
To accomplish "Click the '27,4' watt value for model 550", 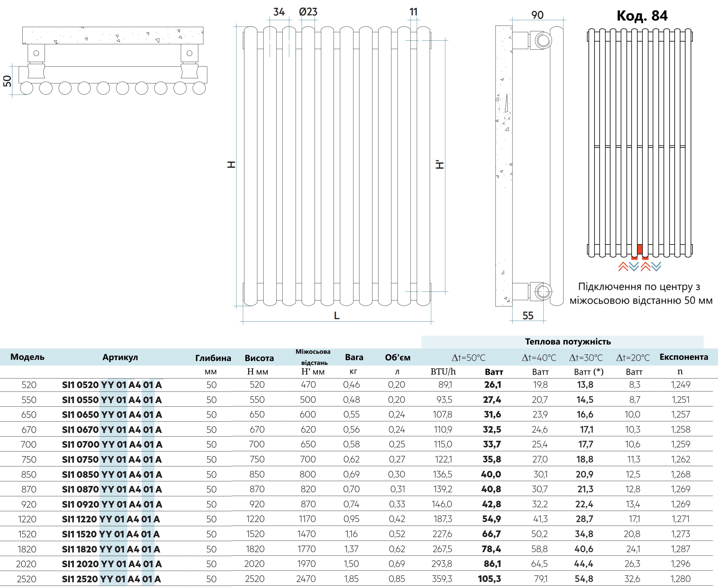I will (492, 400).
